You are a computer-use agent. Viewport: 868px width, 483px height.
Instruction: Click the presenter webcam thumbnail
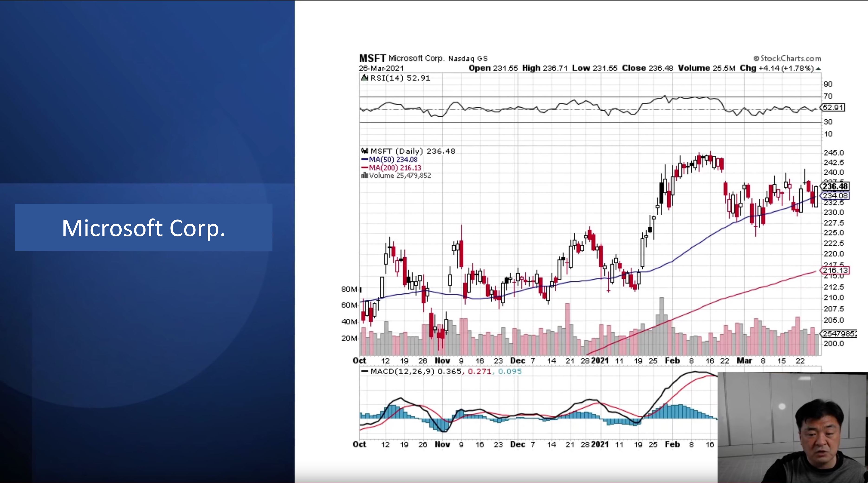click(793, 428)
